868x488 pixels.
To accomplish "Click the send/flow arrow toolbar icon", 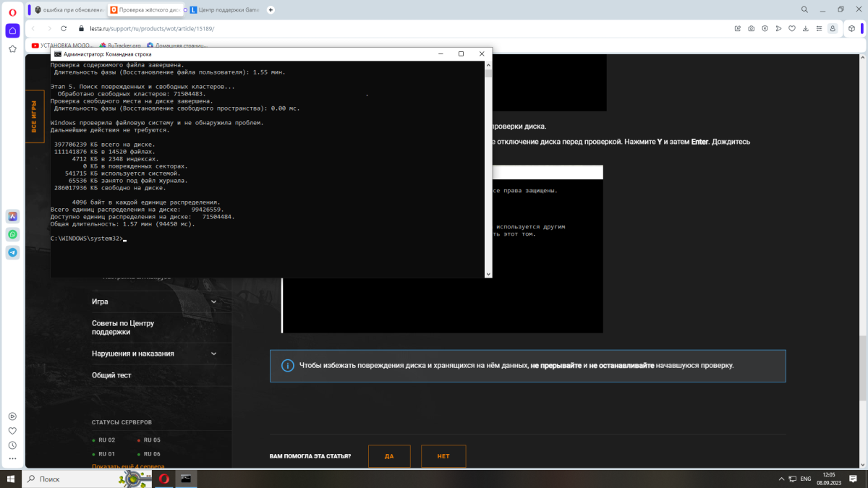I will click(x=778, y=28).
